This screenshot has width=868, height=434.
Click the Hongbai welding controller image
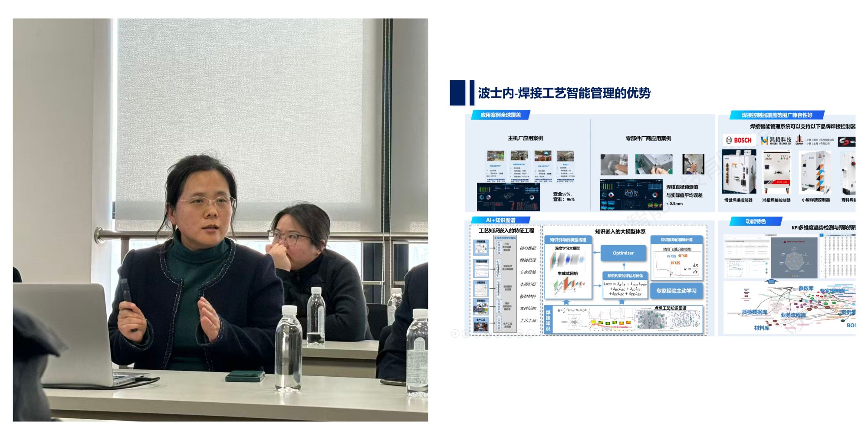pos(777,172)
